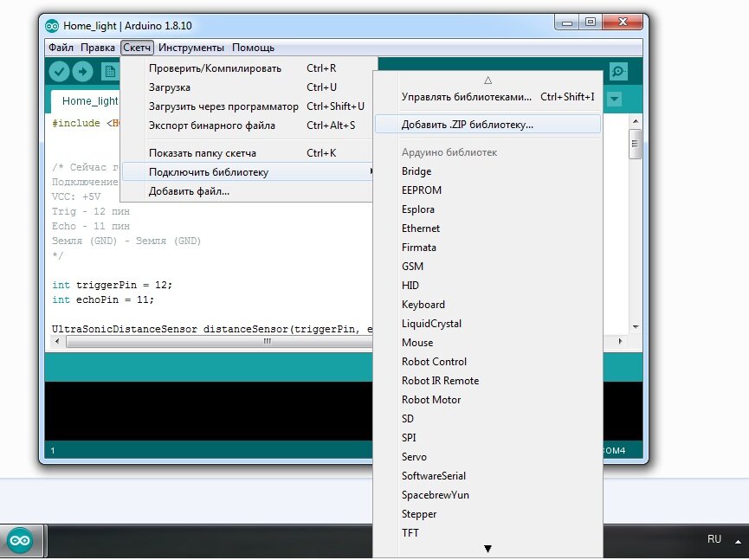This screenshot has width=749, height=560.
Task: Show hidden tray icons arrow
Action: [738, 541]
